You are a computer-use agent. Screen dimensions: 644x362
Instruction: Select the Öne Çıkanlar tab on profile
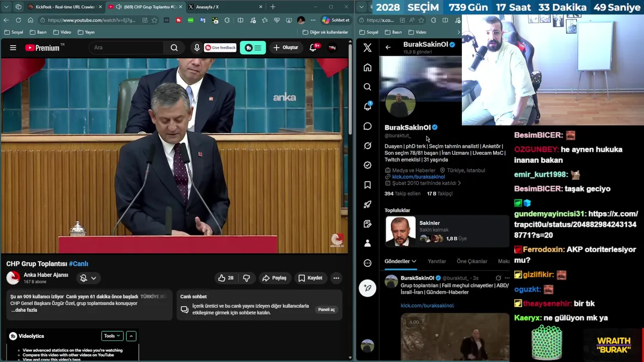[x=472, y=261]
